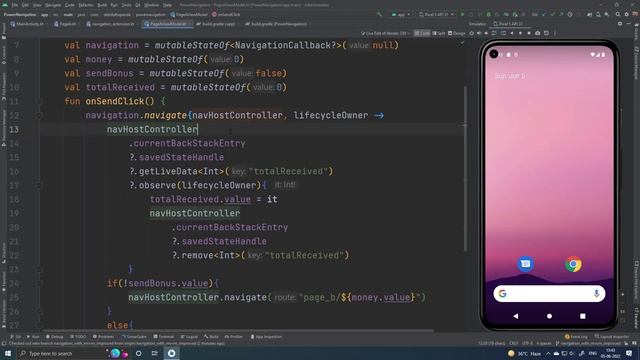Open emulator panel settings gear
Viewport: 640px width, 360px height.
point(620,24)
